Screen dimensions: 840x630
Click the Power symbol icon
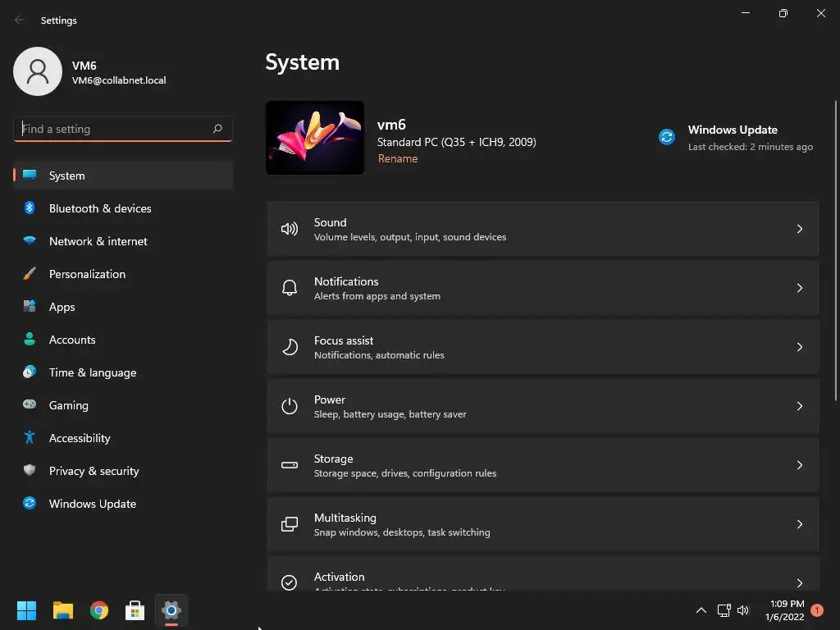pyautogui.click(x=290, y=406)
